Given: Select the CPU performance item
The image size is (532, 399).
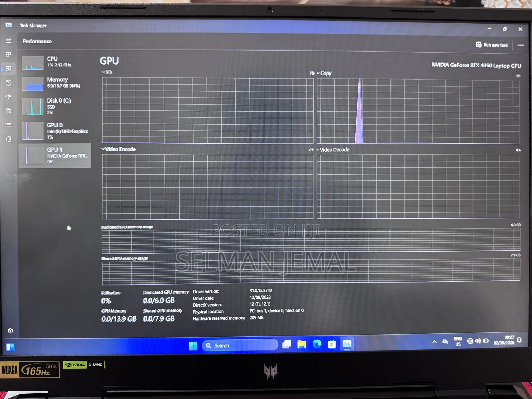Looking at the screenshot, I should pyautogui.click(x=55, y=62).
